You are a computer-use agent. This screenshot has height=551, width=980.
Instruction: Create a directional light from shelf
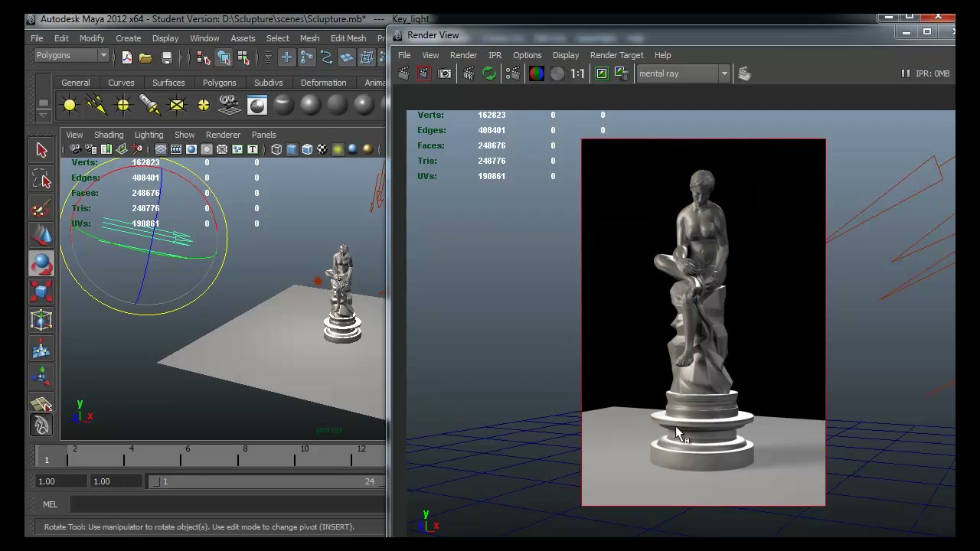pyautogui.click(x=96, y=105)
